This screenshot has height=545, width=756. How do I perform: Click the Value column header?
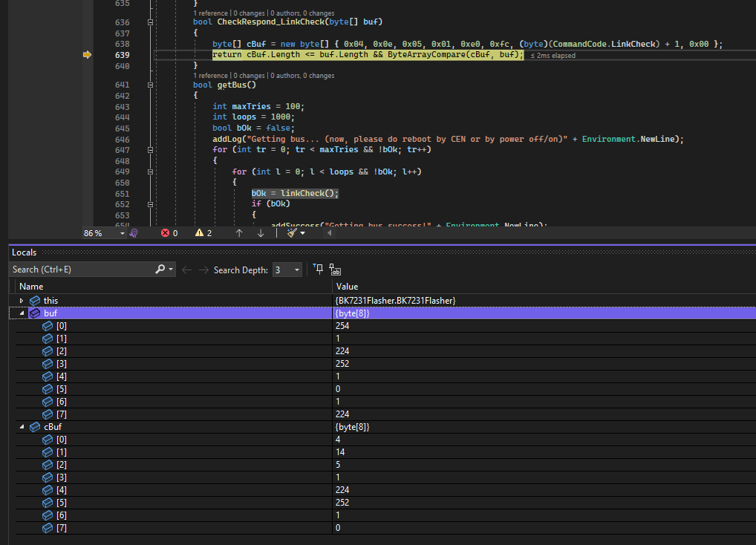click(x=347, y=286)
